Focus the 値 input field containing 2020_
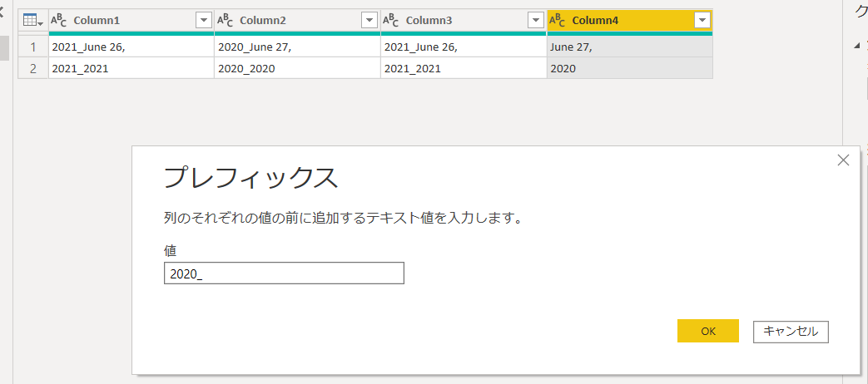 coord(284,273)
